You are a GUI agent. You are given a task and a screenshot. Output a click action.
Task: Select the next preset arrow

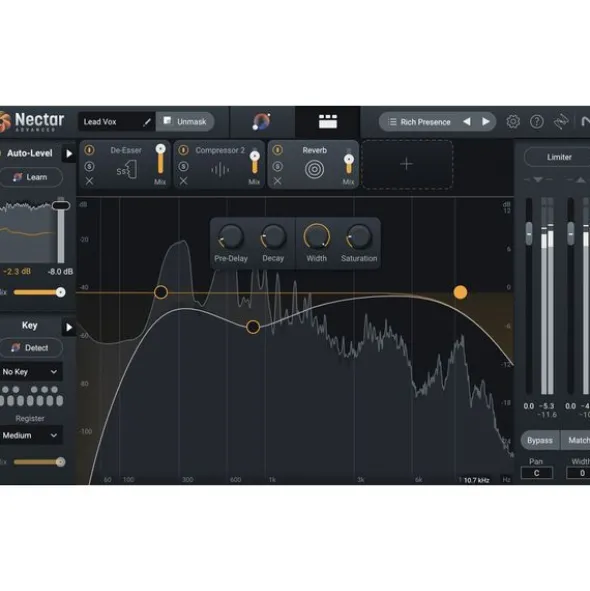point(486,121)
